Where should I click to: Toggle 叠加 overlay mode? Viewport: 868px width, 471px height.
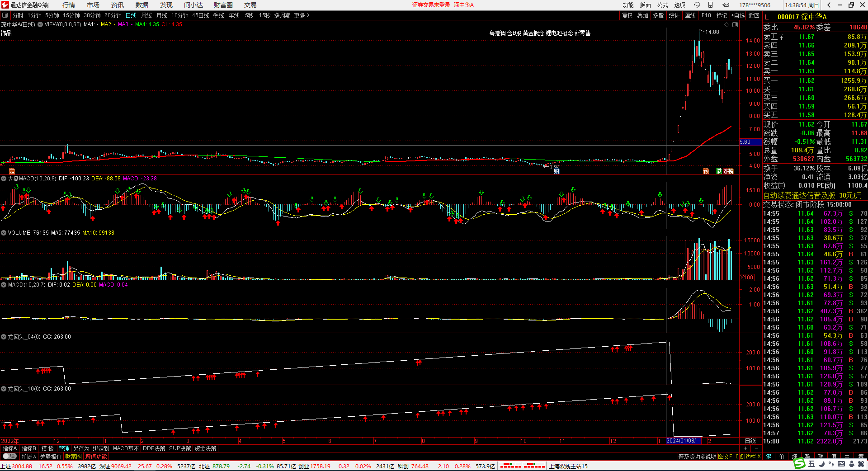click(x=642, y=15)
